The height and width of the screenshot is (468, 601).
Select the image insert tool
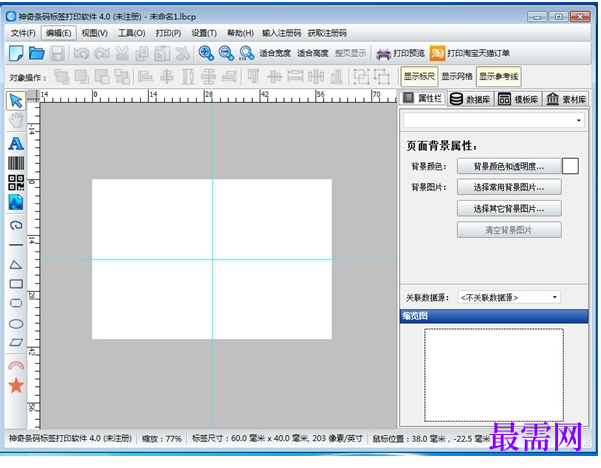(16, 202)
